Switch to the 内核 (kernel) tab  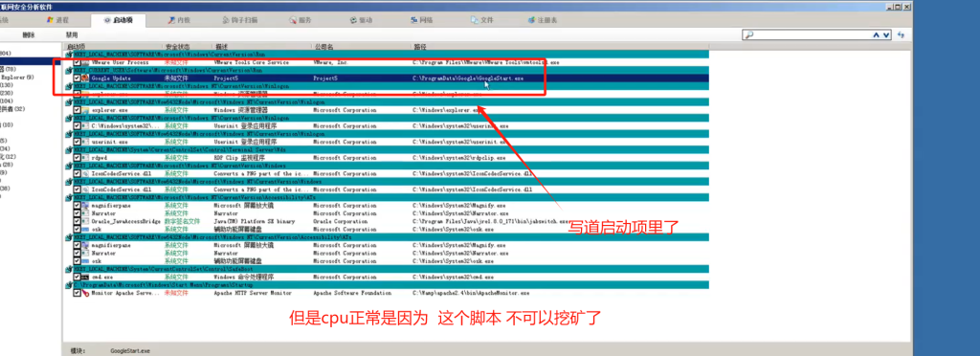(x=179, y=20)
